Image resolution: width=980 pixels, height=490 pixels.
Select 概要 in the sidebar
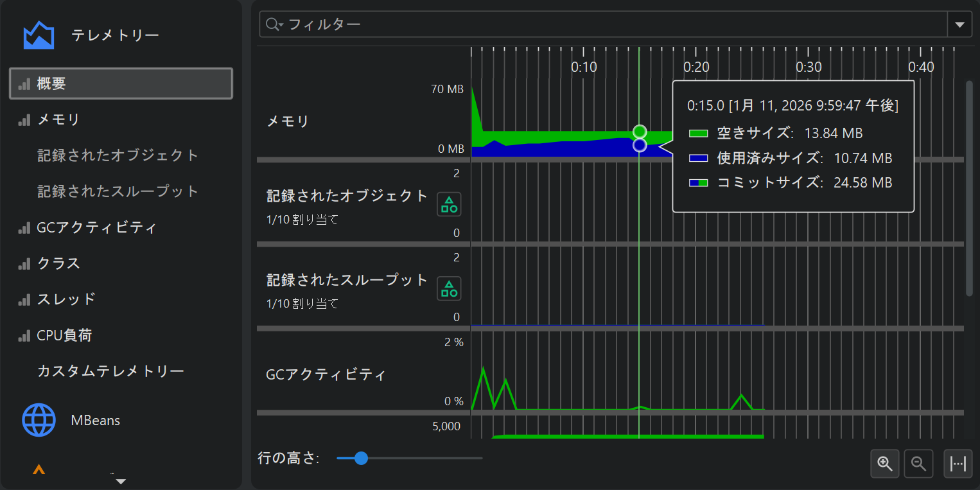point(121,83)
